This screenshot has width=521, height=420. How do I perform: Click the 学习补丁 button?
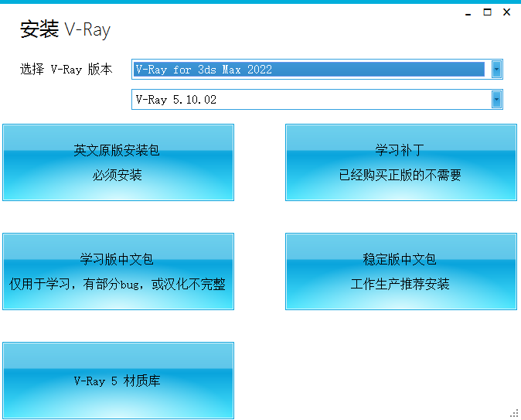pyautogui.click(x=401, y=162)
